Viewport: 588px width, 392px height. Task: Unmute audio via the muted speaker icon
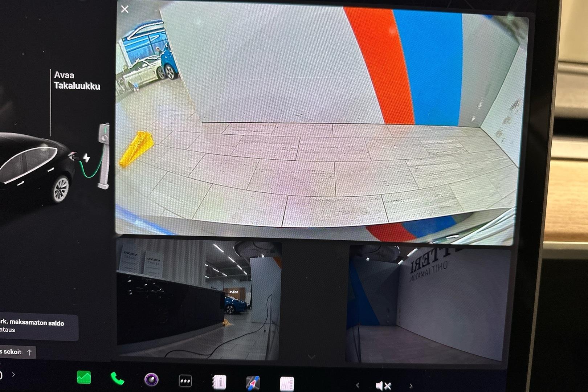tap(383, 386)
